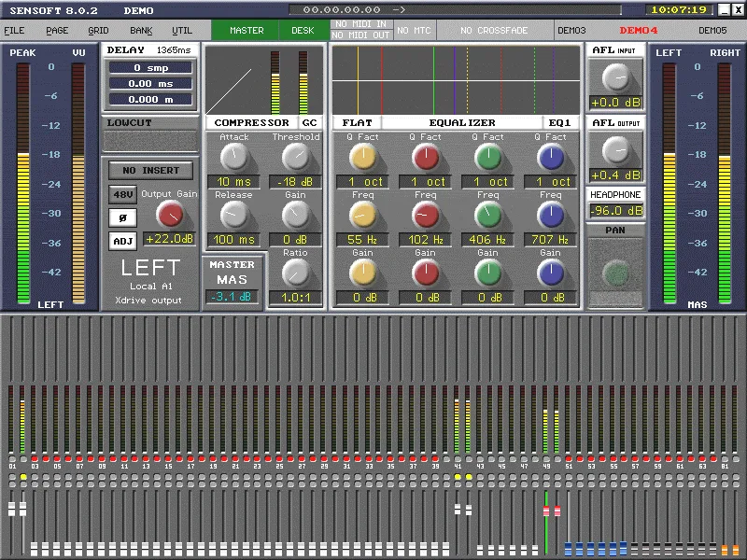Toggle 48V phantom power
This screenshot has height=560, width=747.
coord(123,194)
